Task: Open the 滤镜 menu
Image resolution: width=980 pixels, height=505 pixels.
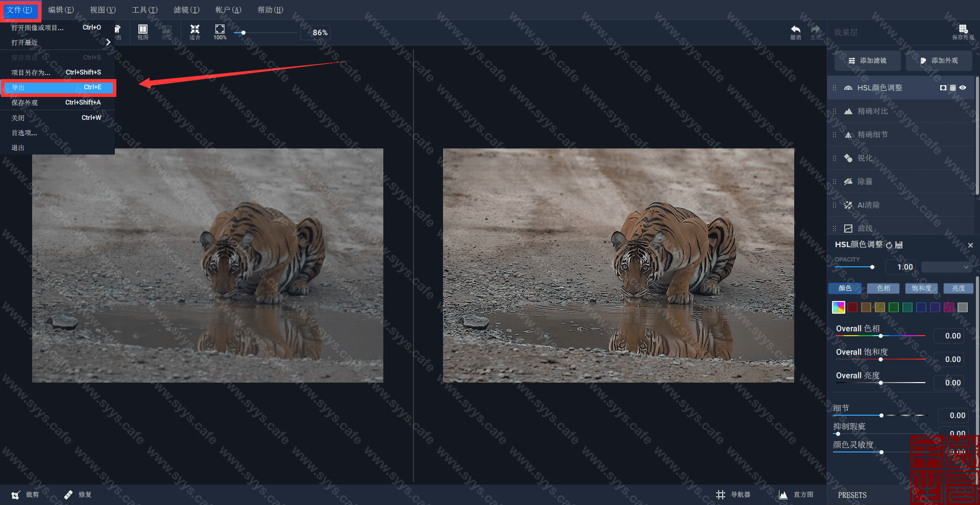Action: point(186,10)
